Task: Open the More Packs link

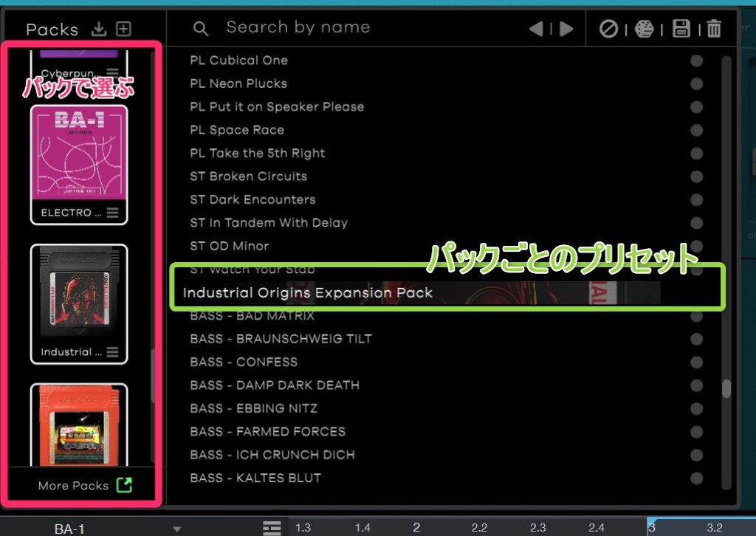Action: point(85,485)
